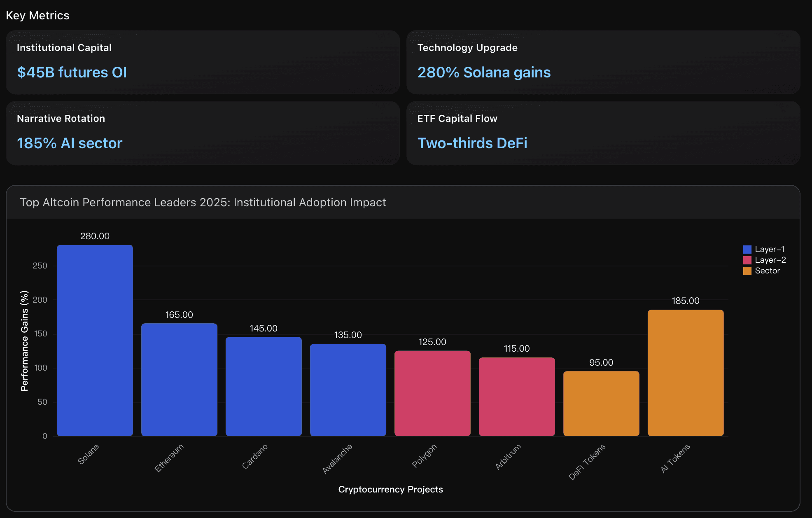
Task: Select the Avalanche bar in the chart
Action: click(x=348, y=390)
